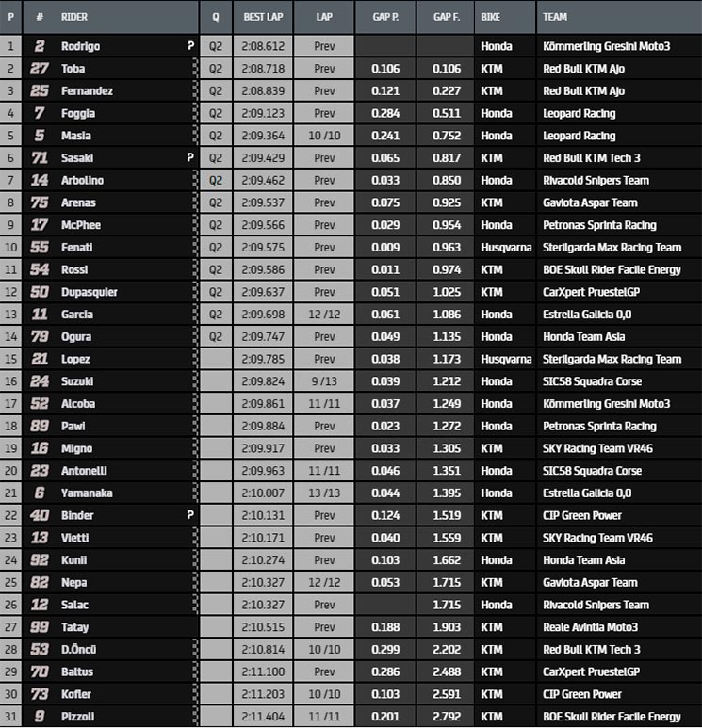Click rider name Alcoba
Screen dimensions: 702x728
tap(78, 404)
